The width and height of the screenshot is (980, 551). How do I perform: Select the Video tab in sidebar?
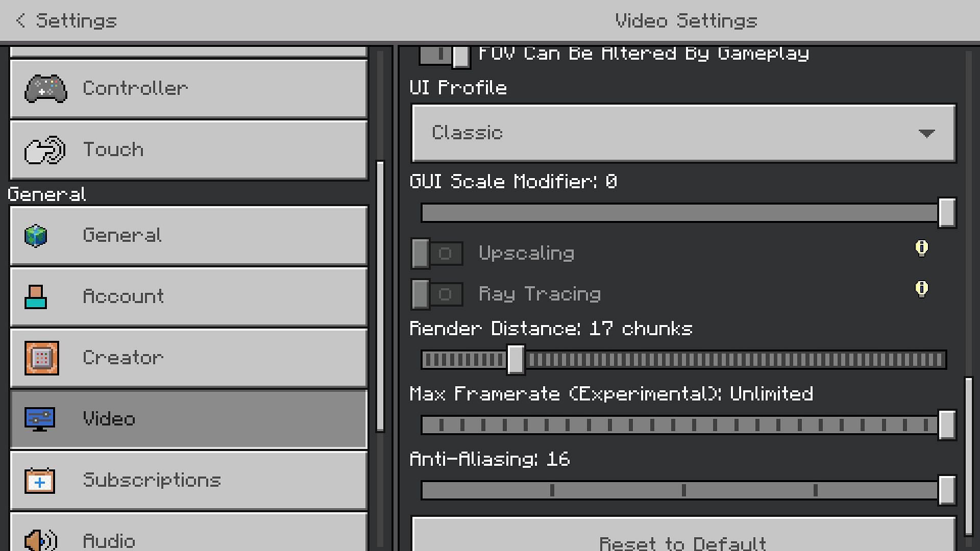click(x=189, y=419)
